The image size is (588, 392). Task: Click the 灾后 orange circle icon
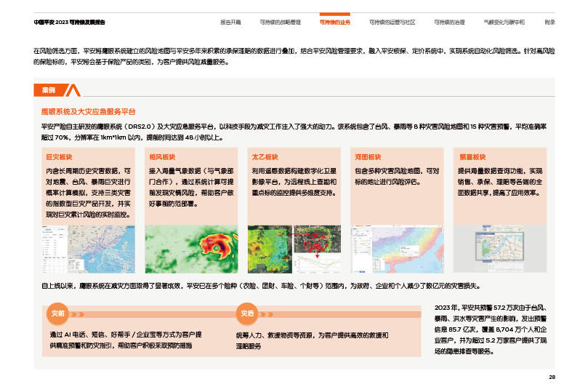tap(246, 313)
